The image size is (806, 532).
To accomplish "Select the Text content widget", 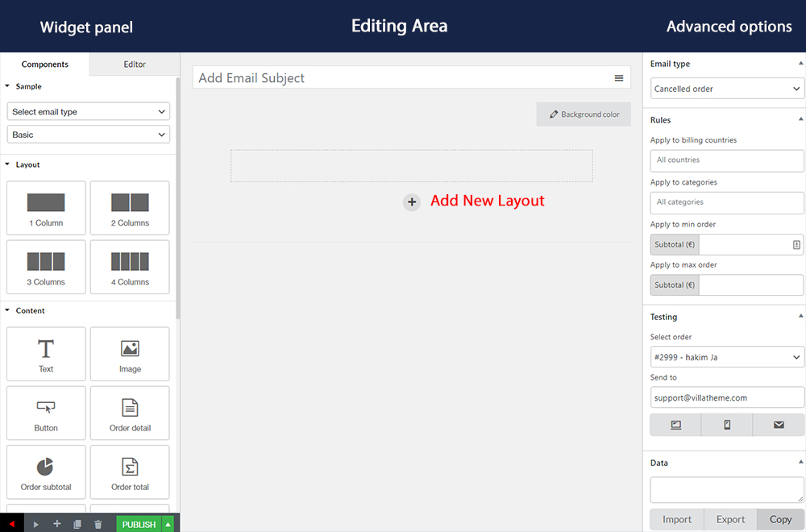I will pos(45,354).
